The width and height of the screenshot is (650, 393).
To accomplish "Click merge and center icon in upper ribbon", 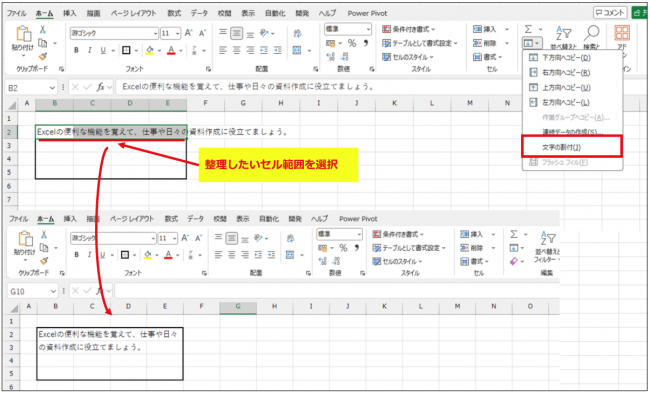I will tap(297, 50).
